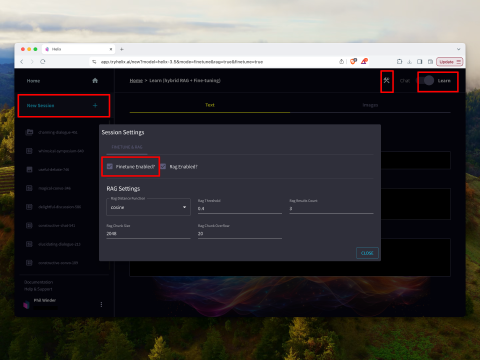Reload the Helix page

click(x=43, y=62)
